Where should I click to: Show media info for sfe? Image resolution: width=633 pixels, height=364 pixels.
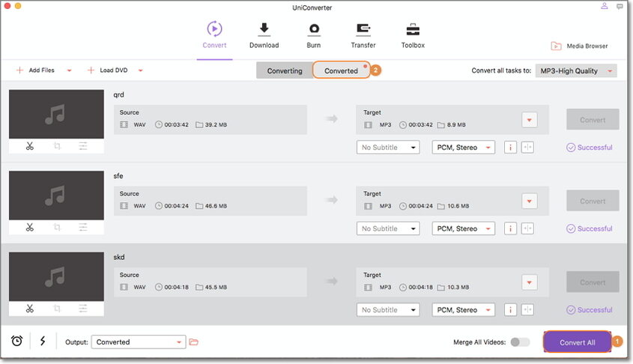510,228
